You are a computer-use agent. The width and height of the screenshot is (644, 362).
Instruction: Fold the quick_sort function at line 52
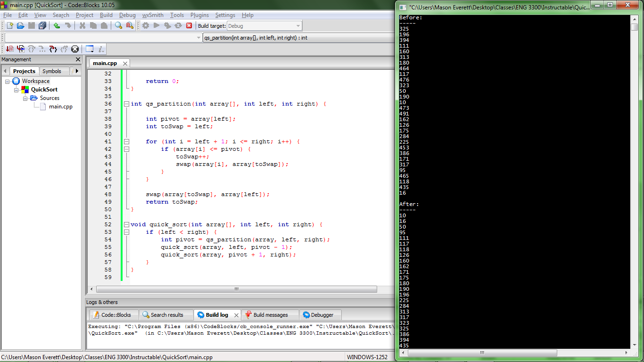tap(126, 224)
